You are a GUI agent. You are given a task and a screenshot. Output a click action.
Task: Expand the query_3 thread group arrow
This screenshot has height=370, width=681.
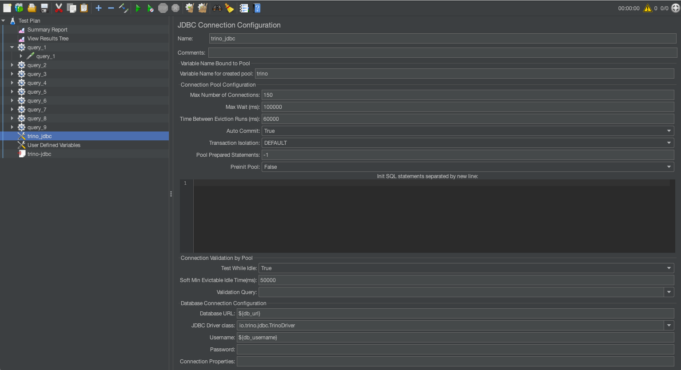[x=12, y=74]
